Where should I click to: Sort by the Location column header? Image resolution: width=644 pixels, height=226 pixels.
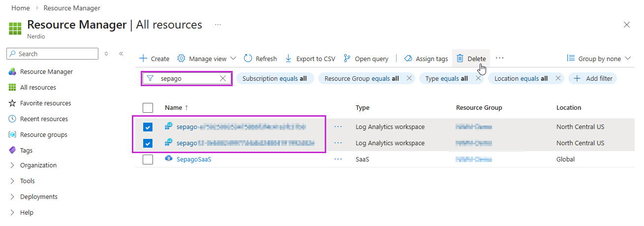tap(569, 107)
